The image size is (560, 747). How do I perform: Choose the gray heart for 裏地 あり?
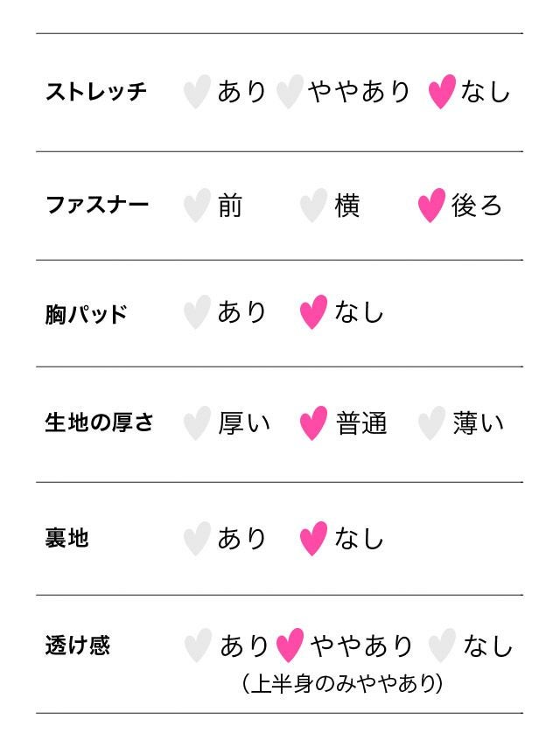(198, 538)
